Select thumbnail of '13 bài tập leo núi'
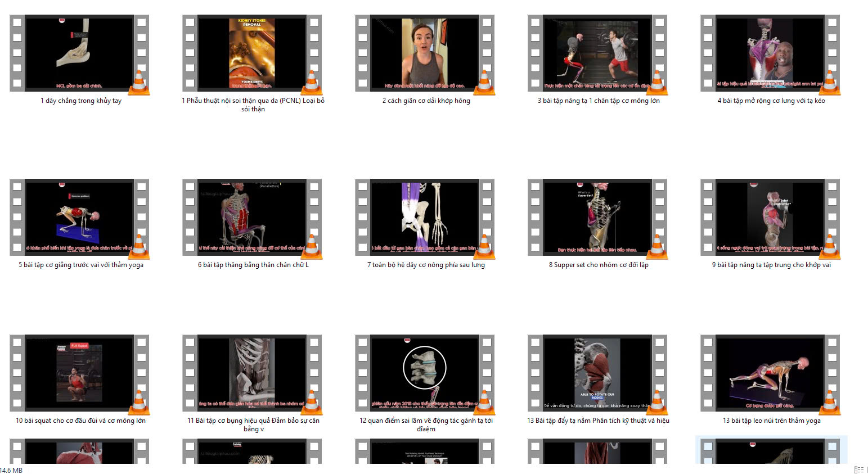This screenshot has width=868, height=474. click(770, 373)
